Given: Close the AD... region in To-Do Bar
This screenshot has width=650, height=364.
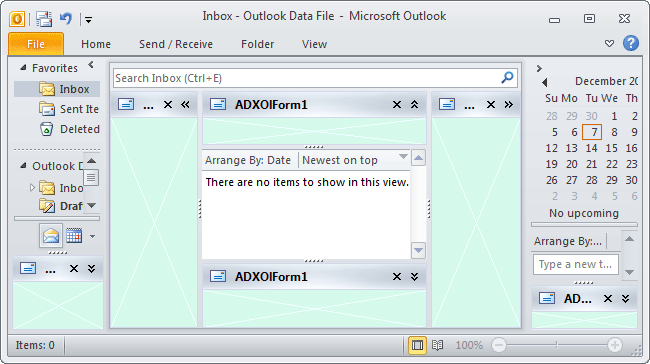Looking at the screenshot, I should 608,298.
